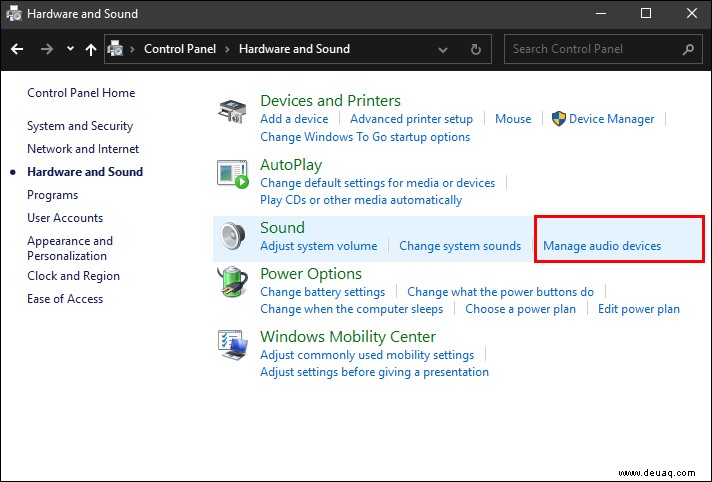
Task: Click the search magnifier icon
Action: tap(688, 49)
